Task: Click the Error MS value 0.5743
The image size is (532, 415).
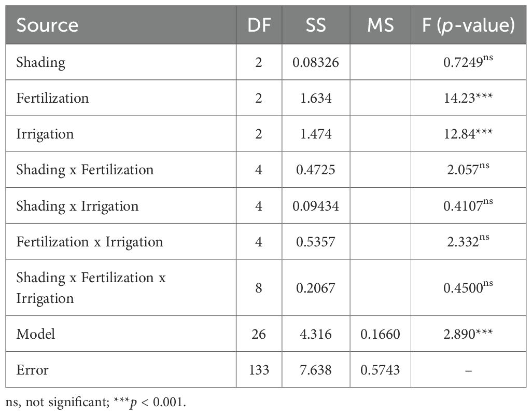Action: point(380,370)
